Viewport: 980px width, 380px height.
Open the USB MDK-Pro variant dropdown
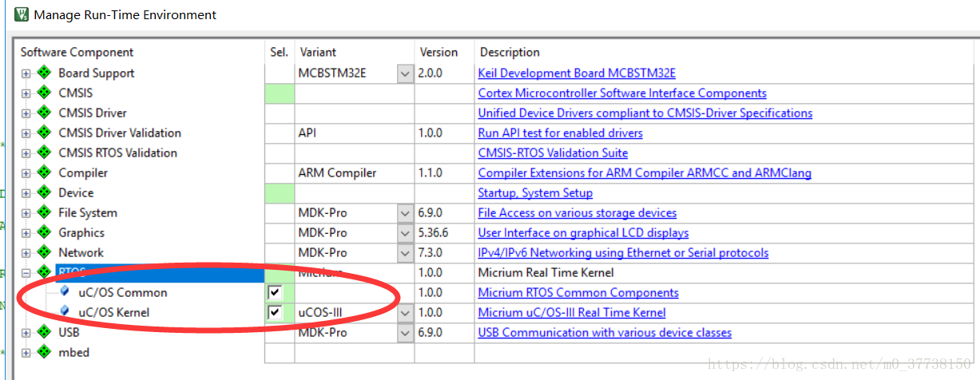tap(405, 333)
